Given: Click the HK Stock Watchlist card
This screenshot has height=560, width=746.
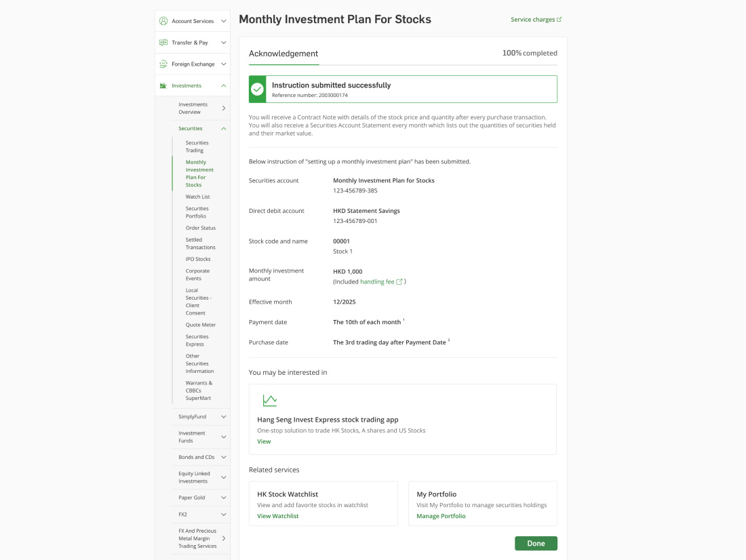Looking at the screenshot, I should (323, 503).
